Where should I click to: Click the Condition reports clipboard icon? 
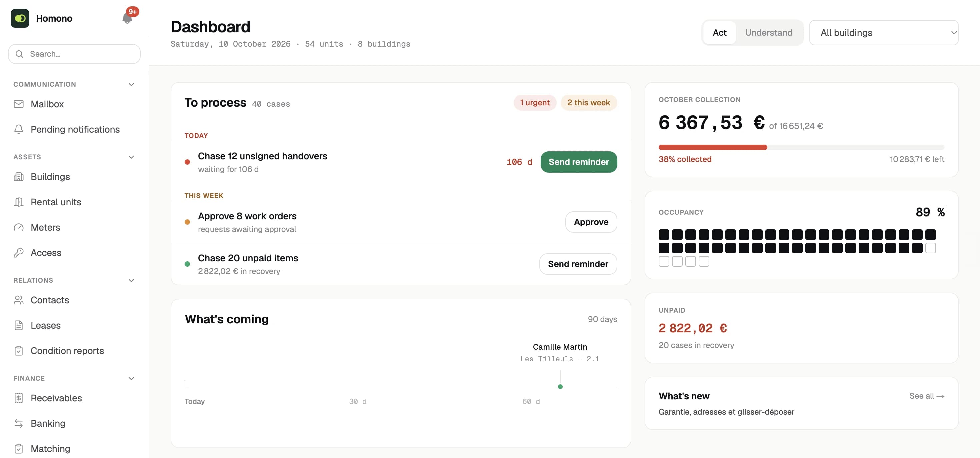19,351
